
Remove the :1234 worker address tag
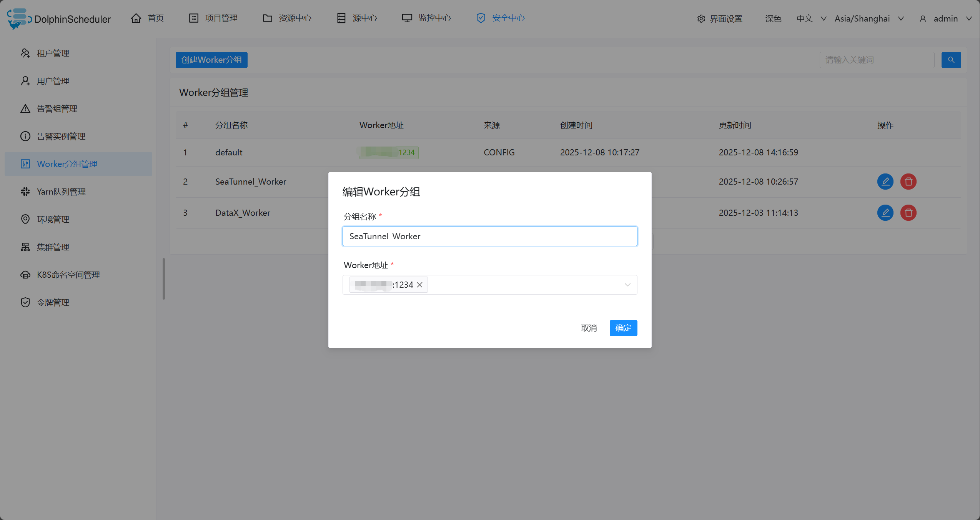point(420,285)
